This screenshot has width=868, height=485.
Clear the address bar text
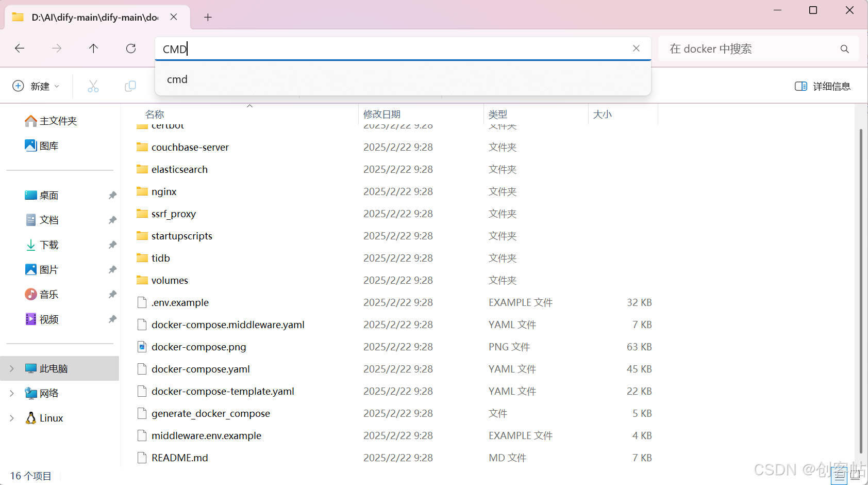[636, 48]
